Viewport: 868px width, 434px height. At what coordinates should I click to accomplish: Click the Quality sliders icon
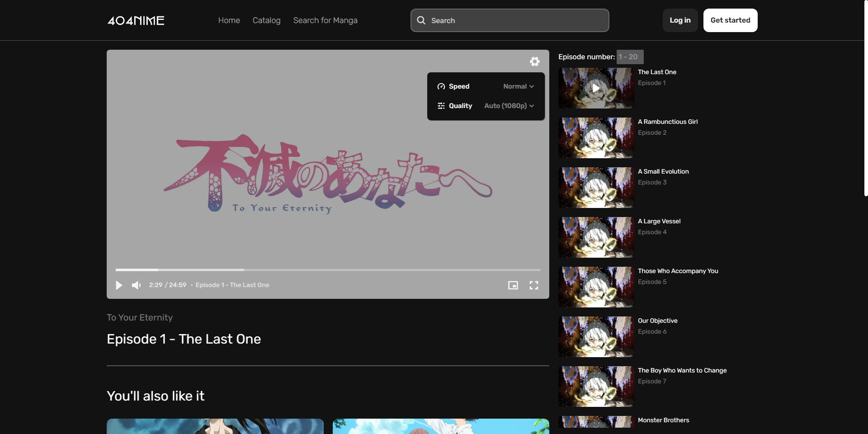[441, 106]
